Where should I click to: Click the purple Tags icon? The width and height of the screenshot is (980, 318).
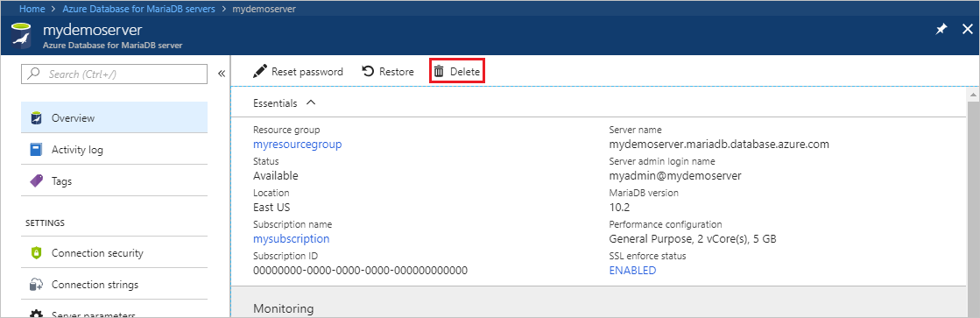coord(36,181)
